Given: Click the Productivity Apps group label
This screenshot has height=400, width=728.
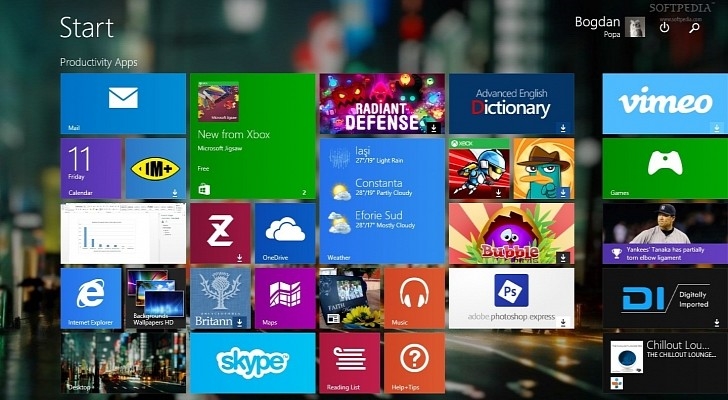Looking at the screenshot, I should [99, 62].
